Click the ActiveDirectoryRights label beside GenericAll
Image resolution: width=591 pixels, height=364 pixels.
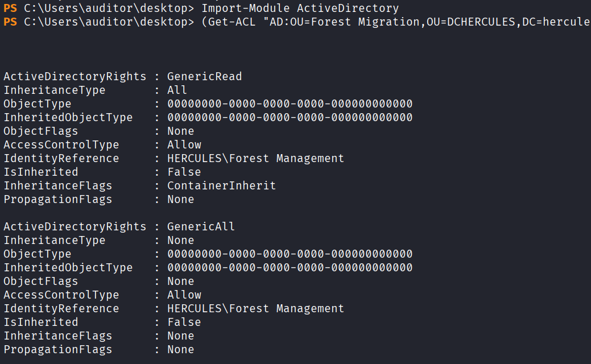pos(75,227)
